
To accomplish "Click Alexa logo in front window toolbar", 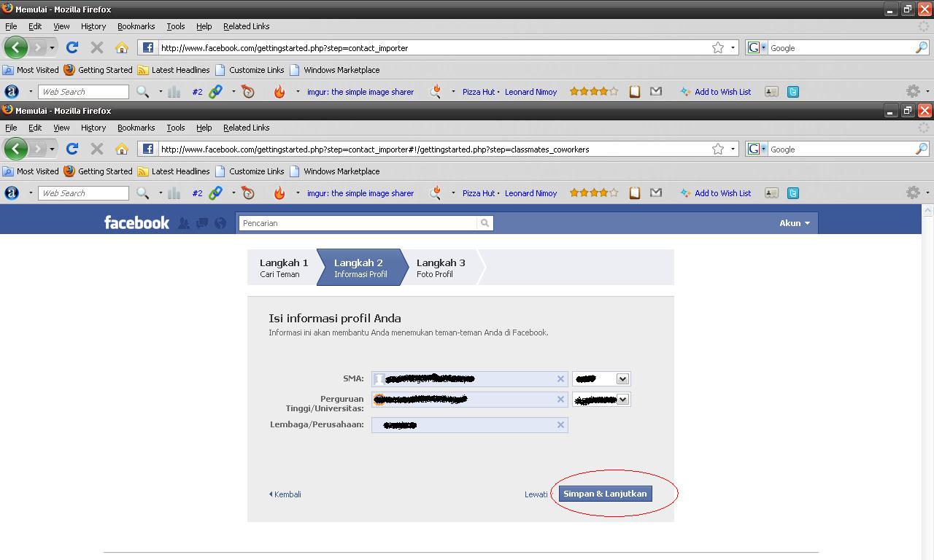I will pyautogui.click(x=12, y=193).
